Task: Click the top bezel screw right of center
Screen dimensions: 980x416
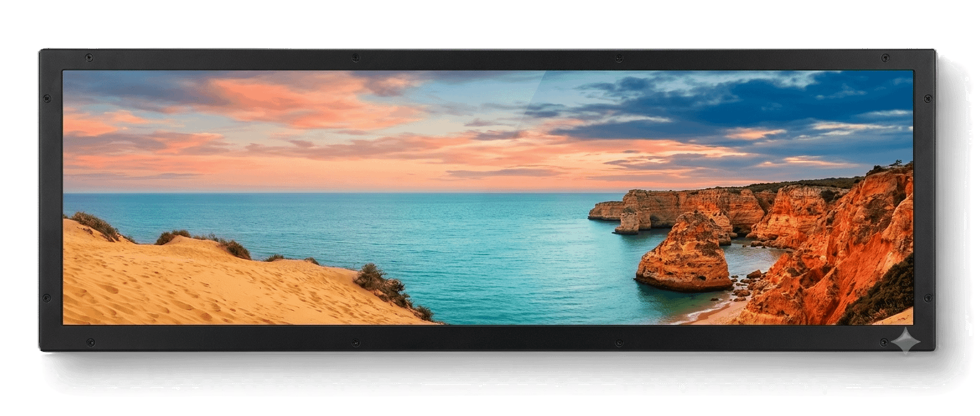Action: (x=619, y=58)
